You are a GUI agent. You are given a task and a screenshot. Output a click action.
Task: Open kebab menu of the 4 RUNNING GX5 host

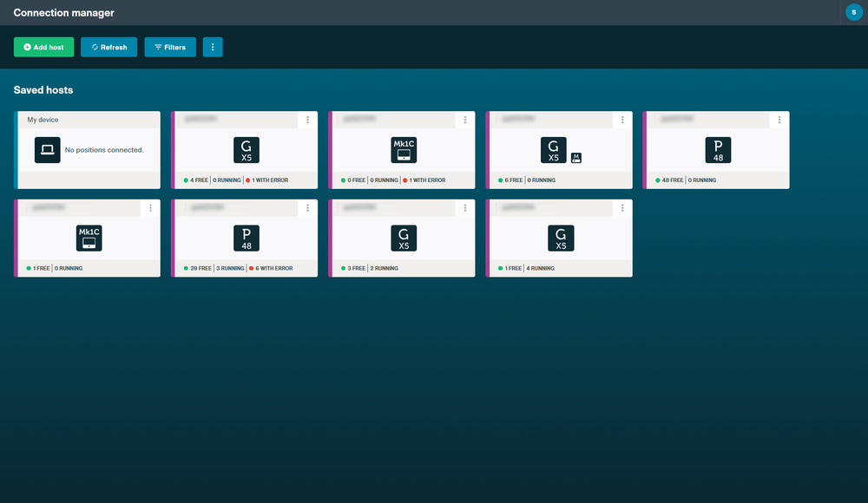622,207
